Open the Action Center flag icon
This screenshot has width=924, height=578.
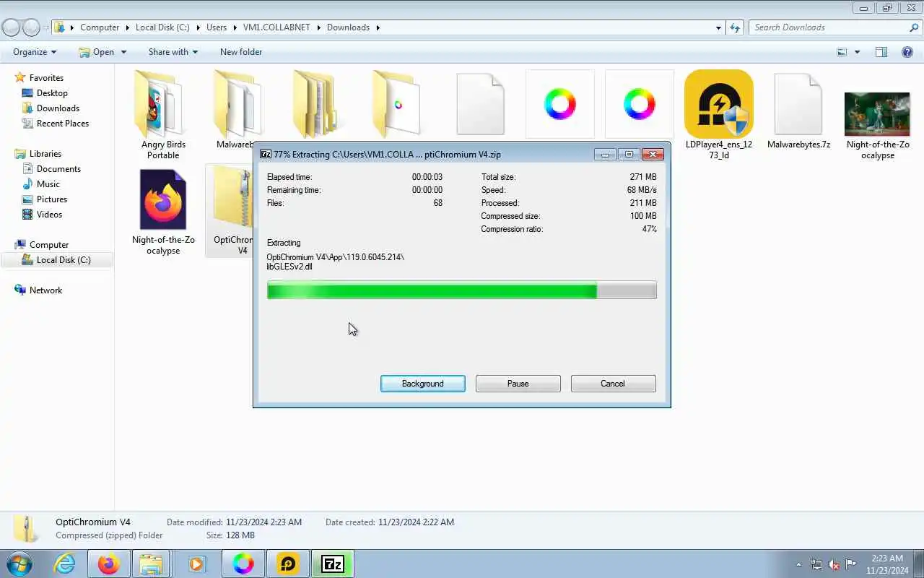coord(851,564)
